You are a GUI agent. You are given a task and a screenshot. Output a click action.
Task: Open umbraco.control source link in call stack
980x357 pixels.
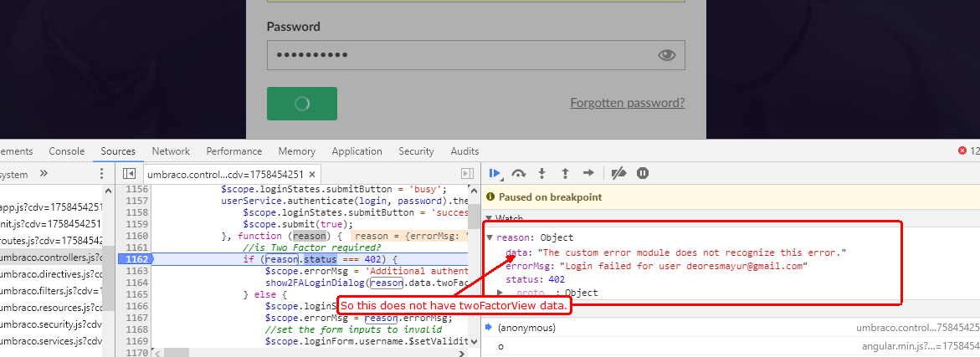click(917, 328)
